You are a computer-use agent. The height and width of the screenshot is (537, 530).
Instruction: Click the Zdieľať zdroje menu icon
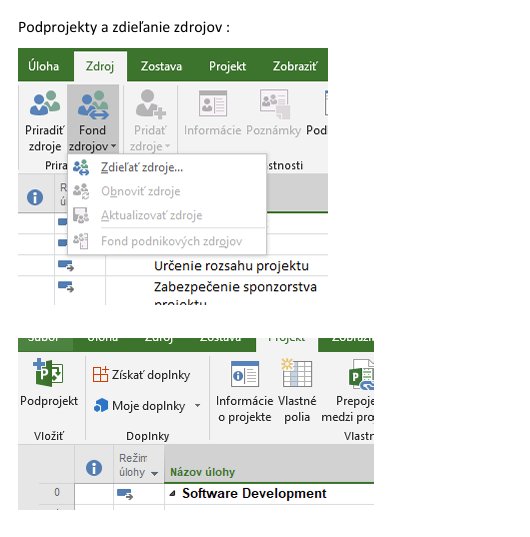tap(81, 167)
